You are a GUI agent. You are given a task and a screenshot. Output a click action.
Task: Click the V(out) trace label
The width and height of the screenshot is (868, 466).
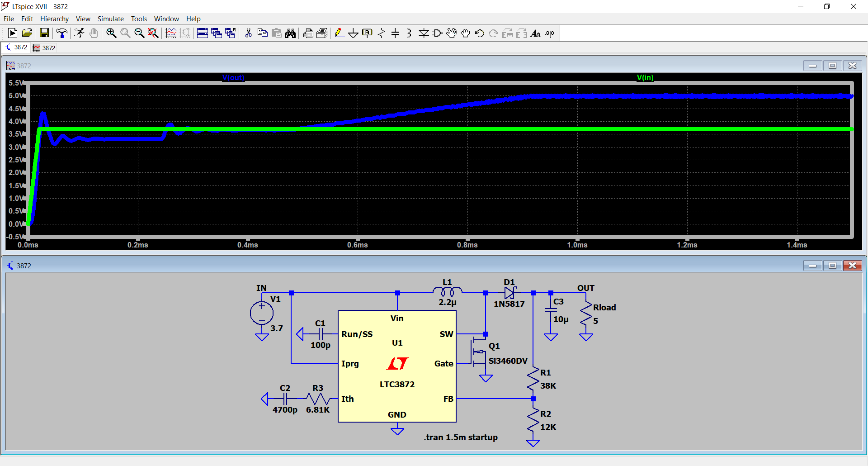233,78
